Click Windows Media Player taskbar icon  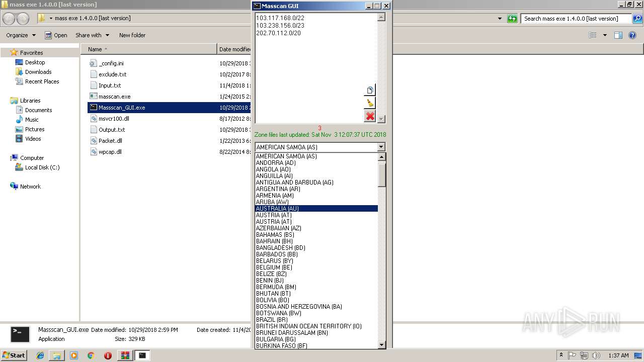(x=74, y=355)
